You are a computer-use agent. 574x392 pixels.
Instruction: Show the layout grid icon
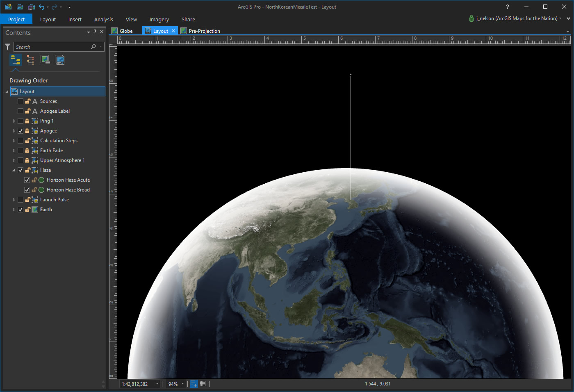point(203,384)
